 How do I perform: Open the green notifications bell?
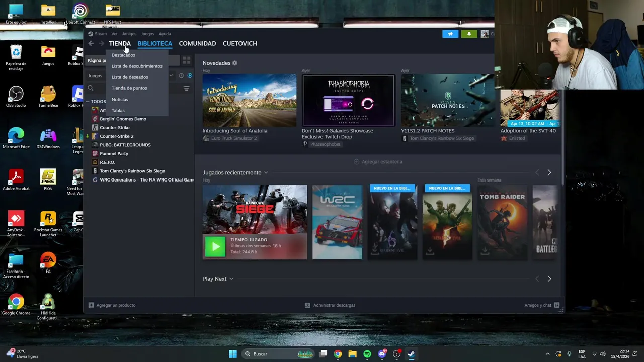(469, 34)
